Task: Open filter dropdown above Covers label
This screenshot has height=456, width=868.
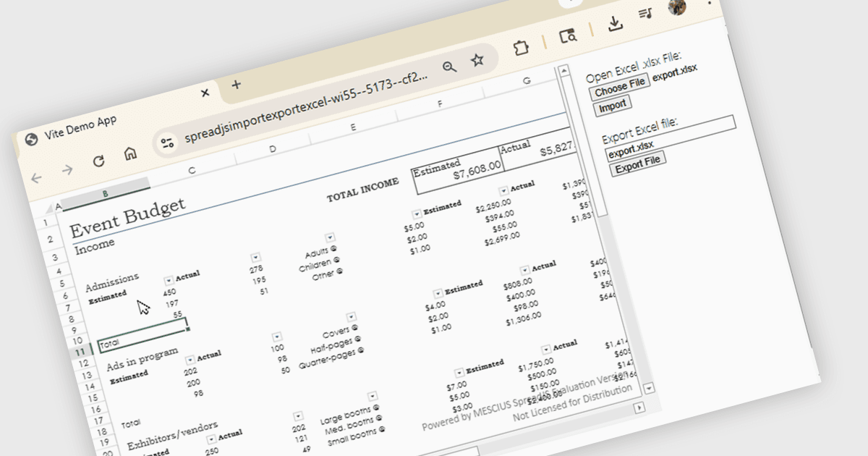Action: click(352, 317)
